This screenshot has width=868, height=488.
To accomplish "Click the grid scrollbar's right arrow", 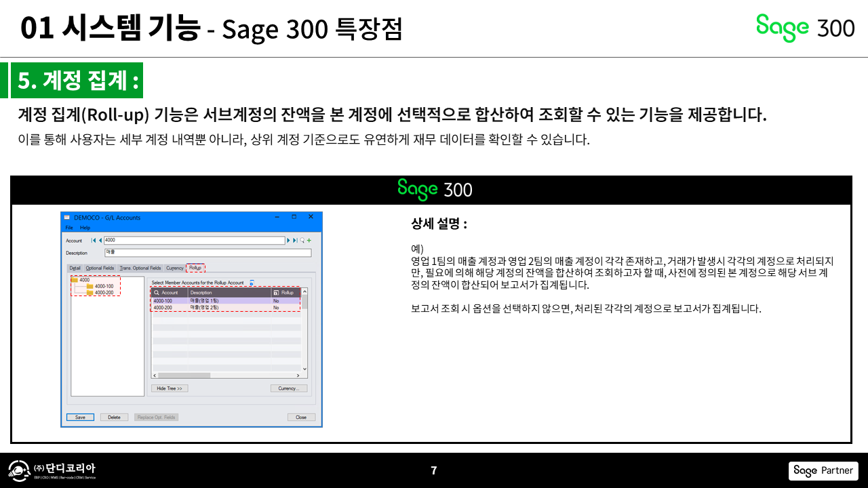I will tap(298, 375).
